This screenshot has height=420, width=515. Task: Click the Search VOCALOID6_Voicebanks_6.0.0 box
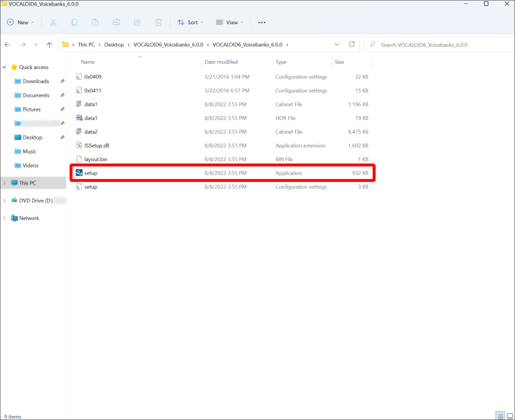pos(436,44)
